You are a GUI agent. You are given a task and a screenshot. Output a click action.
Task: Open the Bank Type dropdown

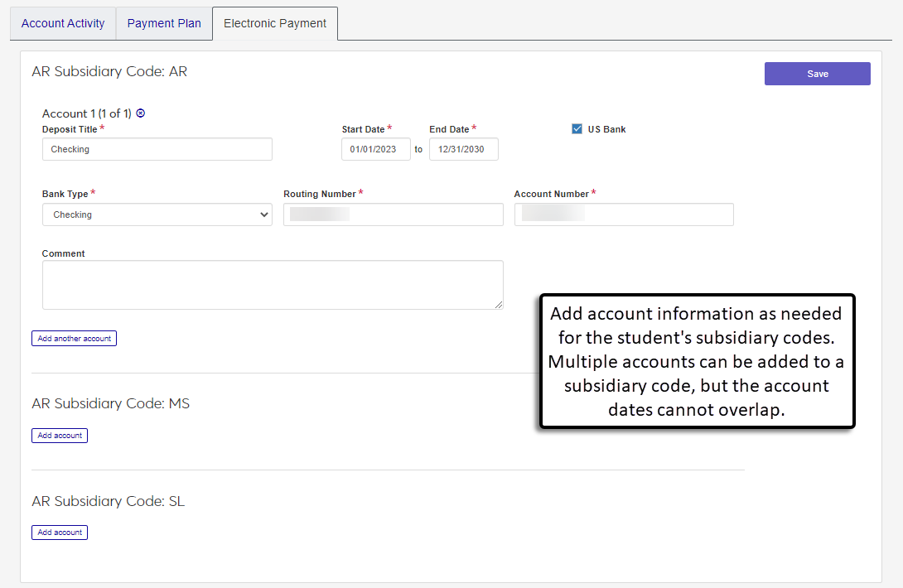coord(157,214)
